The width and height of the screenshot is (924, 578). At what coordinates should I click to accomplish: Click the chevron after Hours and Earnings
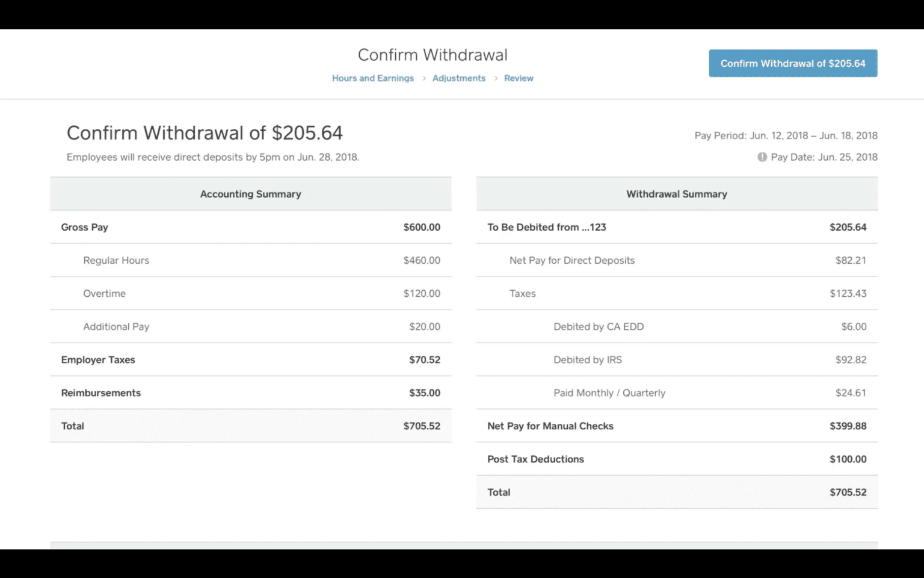[423, 78]
